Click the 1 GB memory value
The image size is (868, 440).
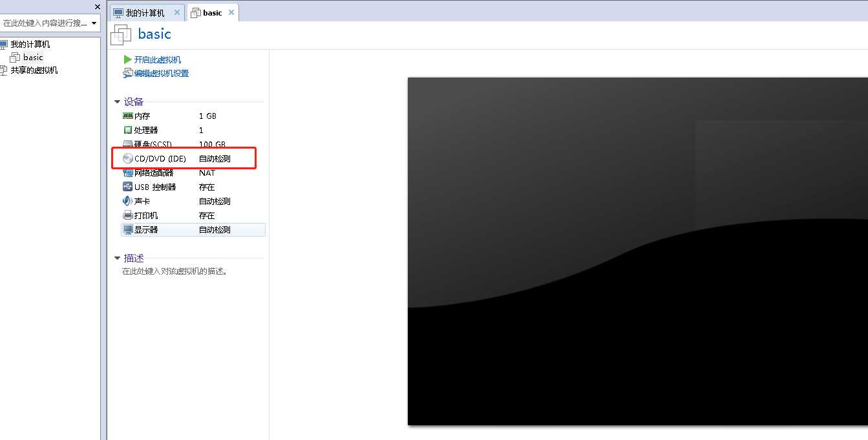[207, 116]
